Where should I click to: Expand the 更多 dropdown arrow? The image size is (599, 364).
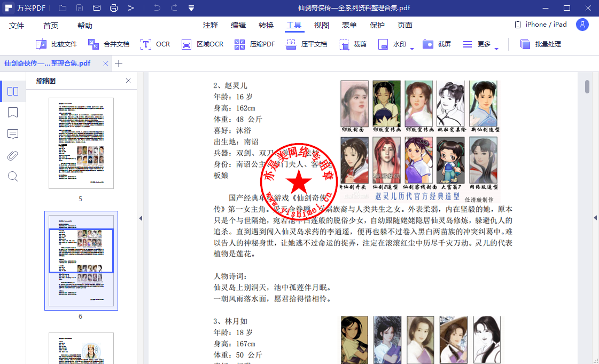[496, 49]
